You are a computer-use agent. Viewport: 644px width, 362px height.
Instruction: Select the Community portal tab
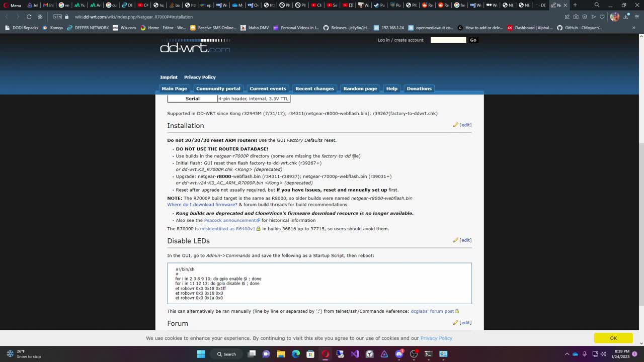(x=218, y=88)
